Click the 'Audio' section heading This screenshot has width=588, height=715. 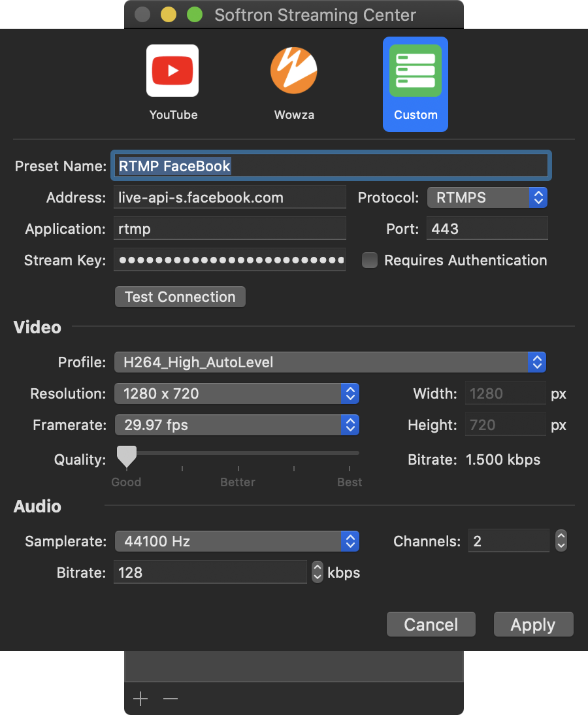coord(37,507)
